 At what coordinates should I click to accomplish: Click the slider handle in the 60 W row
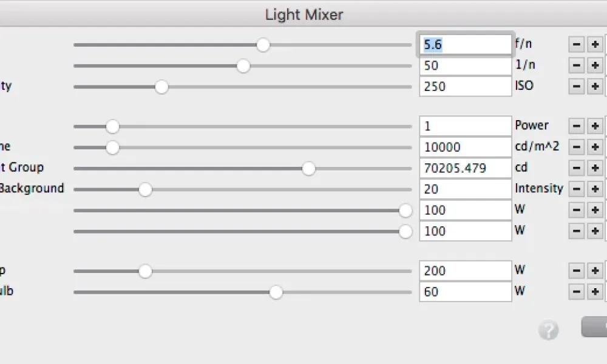pyautogui.click(x=276, y=292)
